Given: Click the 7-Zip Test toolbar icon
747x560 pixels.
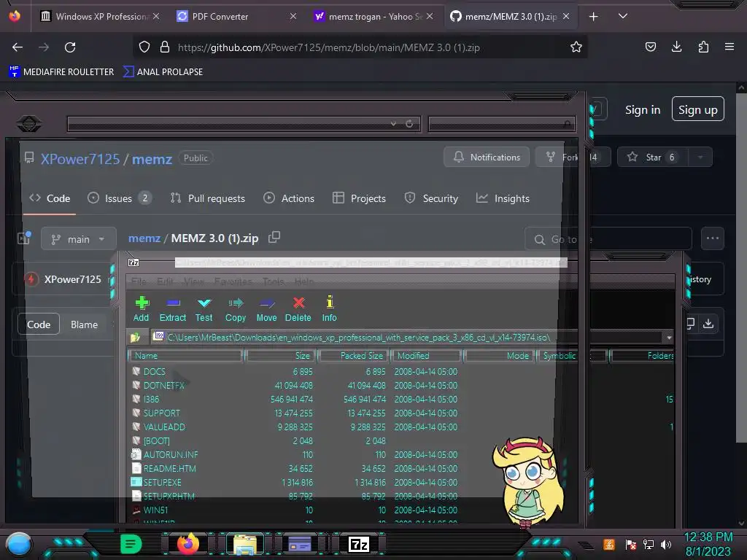Looking at the screenshot, I should coord(204,308).
